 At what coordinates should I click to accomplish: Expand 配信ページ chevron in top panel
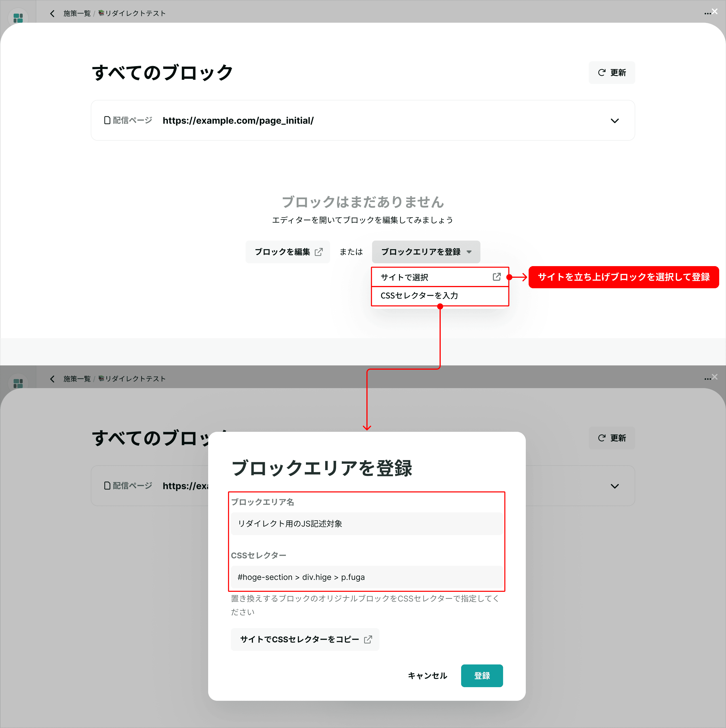(x=615, y=121)
